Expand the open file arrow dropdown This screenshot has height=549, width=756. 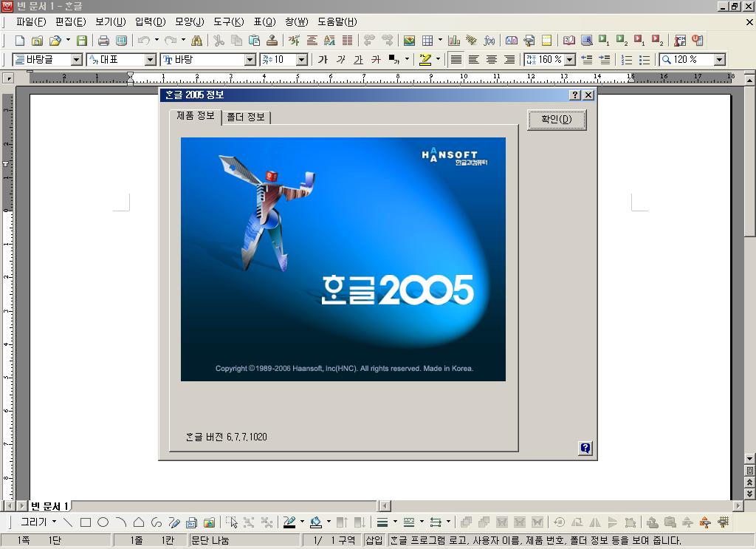coord(68,40)
